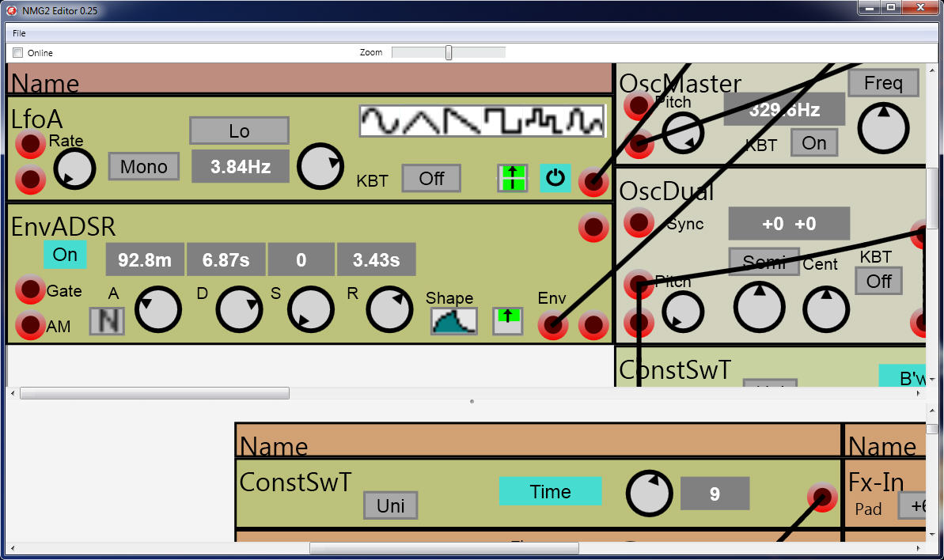The image size is (944, 560).
Task: Change LfoA range Lo selector
Action: pyautogui.click(x=239, y=131)
